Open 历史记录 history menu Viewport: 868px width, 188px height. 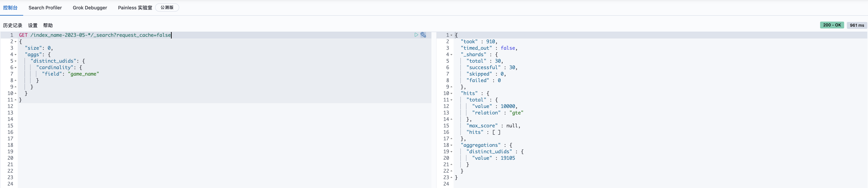pos(13,26)
